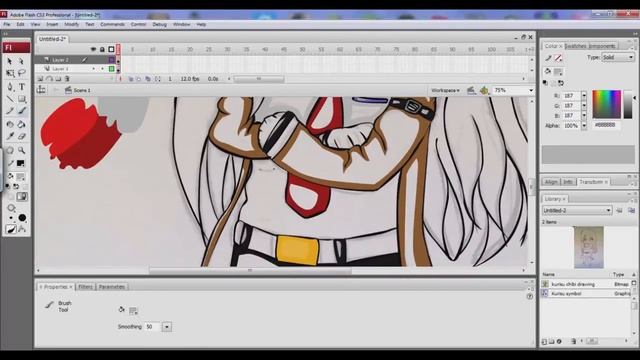
Task: Open the R value slider arrow
Action: 584,96
